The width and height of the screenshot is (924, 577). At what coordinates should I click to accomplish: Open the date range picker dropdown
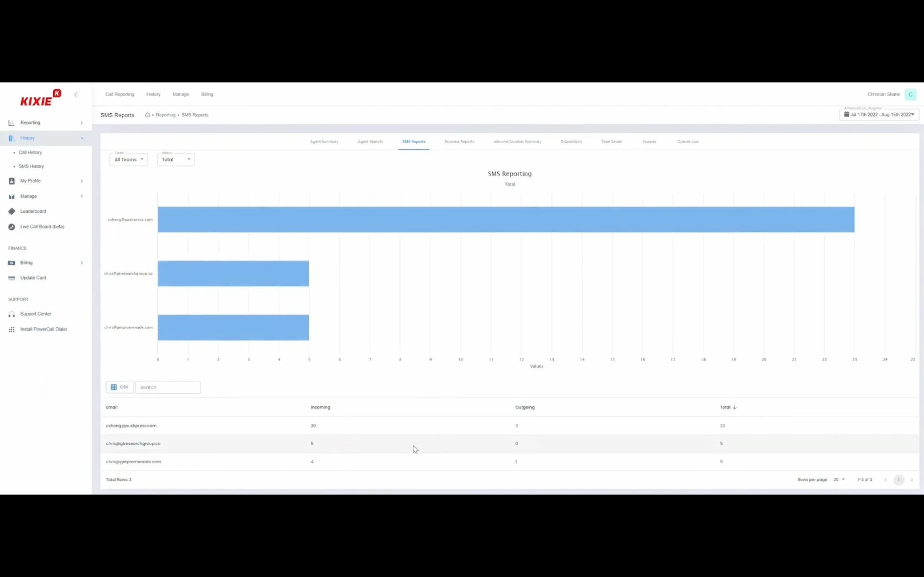879,114
